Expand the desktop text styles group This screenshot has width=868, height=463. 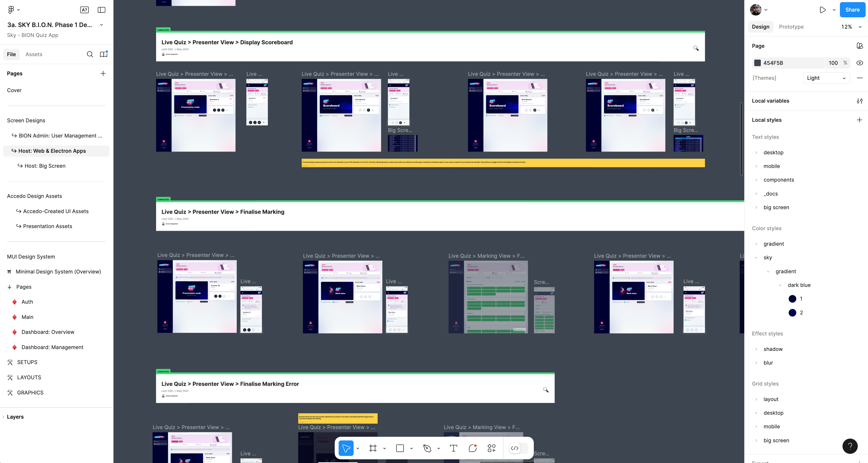pos(756,152)
